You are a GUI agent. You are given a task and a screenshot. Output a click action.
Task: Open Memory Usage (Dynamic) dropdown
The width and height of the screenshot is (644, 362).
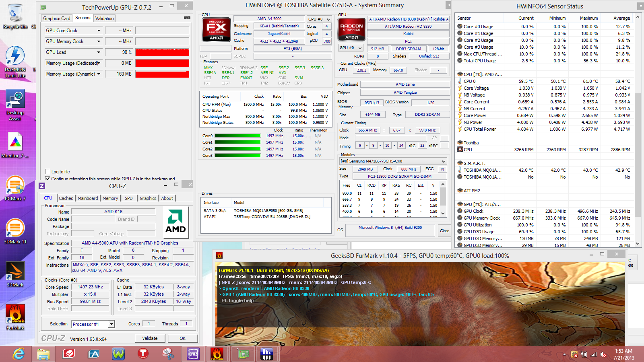pos(99,74)
